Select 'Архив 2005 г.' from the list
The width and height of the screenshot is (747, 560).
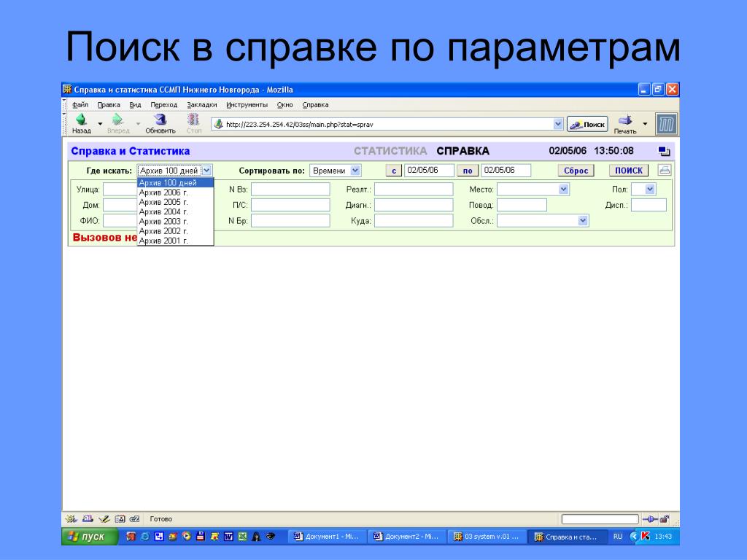click(163, 202)
